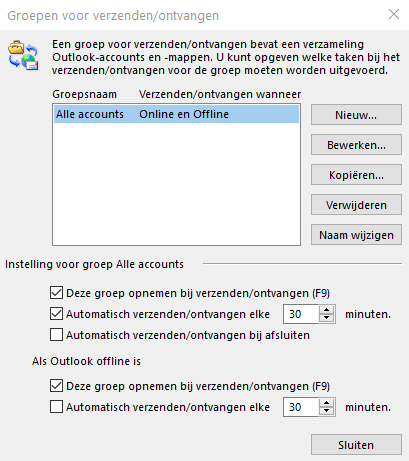The width and height of the screenshot is (409, 461).
Task: Increase offline interval minutes with up arrow
Action: 326,403
